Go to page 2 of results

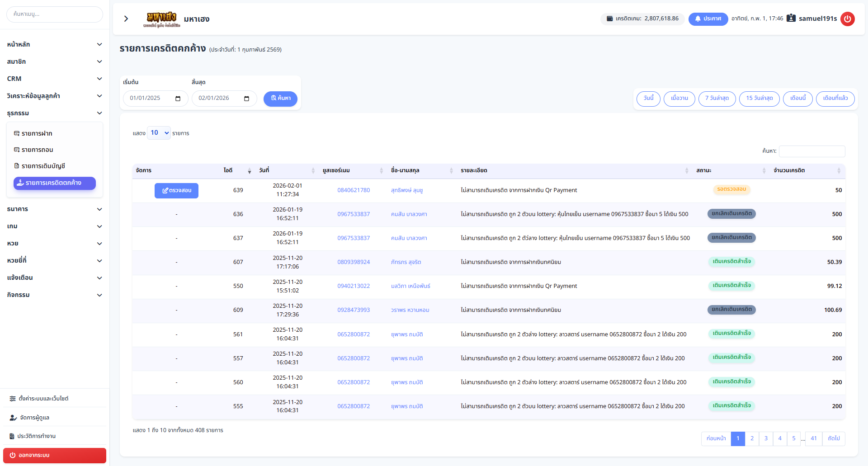[752, 438]
